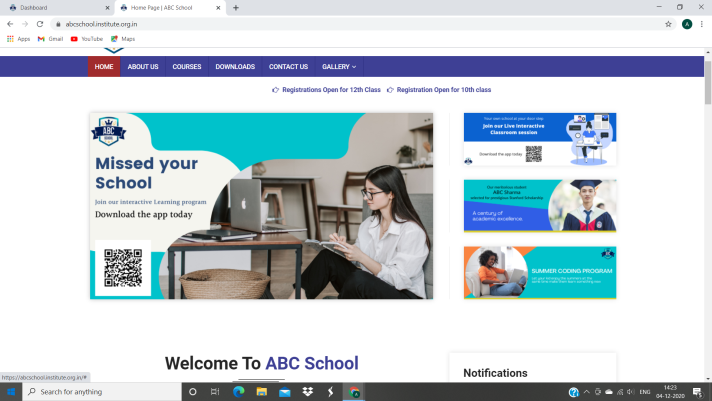
Task: Switch to the Dashboard tab
Action: (57, 8)
